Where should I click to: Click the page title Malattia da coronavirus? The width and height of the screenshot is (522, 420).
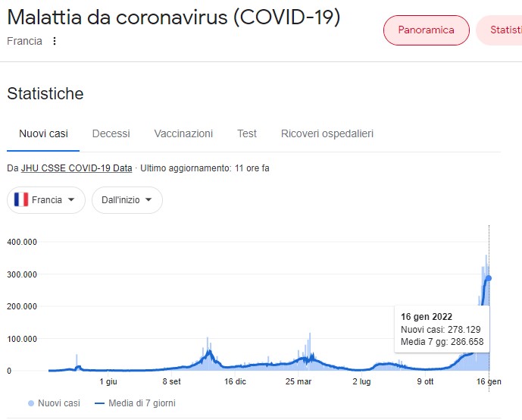tap(173, 17)
